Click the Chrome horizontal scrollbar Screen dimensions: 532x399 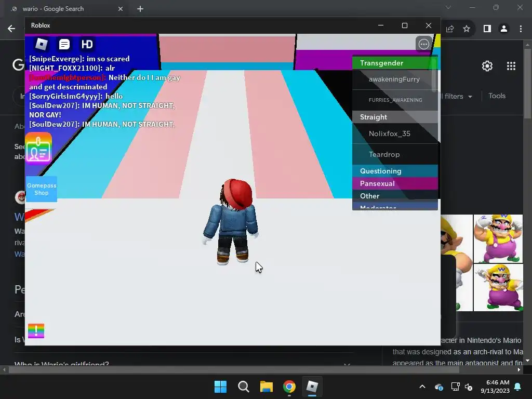pyautogui.click(x=233, y=370)
